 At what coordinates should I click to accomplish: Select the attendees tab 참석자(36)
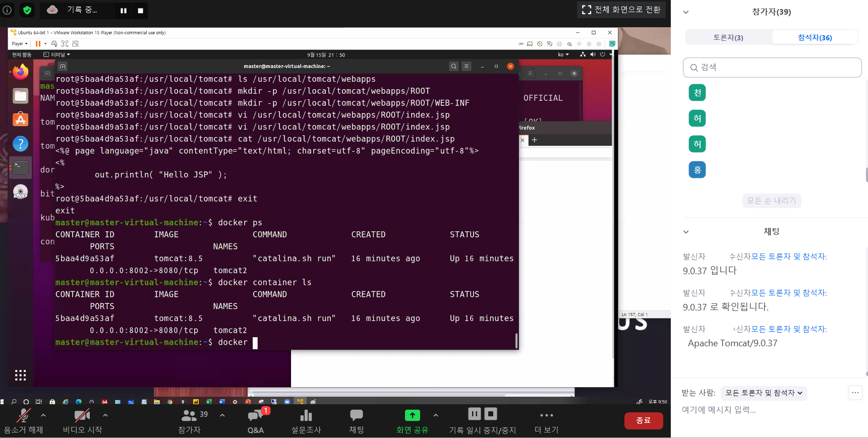pos(815,37)
